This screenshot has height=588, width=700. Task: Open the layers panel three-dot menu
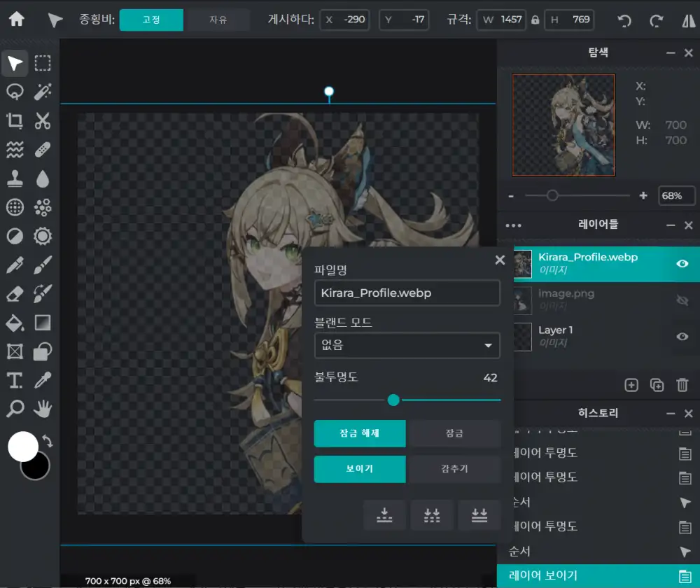[513, 225]
